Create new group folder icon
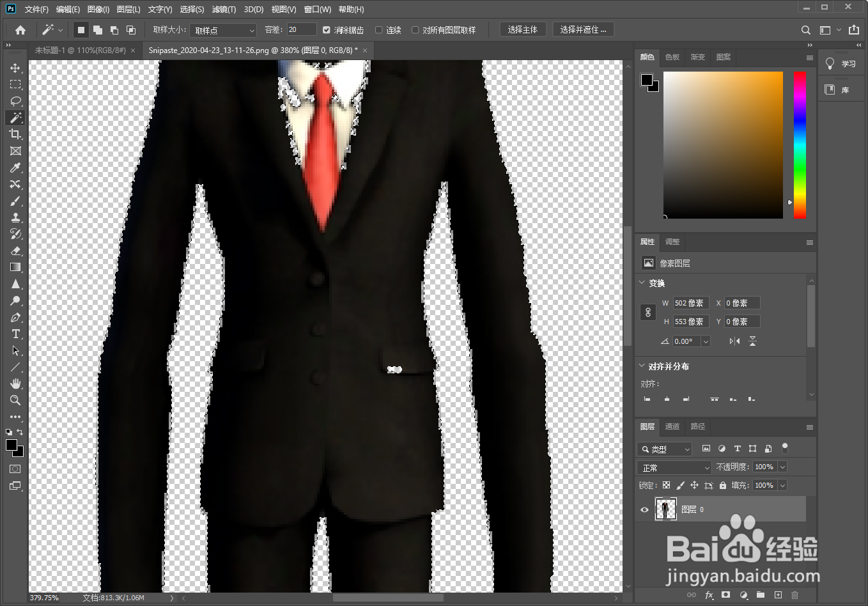The image size is (868, 606). coord(761,594)
